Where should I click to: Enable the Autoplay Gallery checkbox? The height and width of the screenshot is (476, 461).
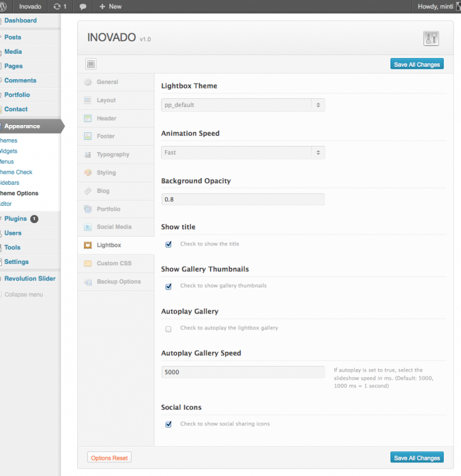tap(169, 329)
